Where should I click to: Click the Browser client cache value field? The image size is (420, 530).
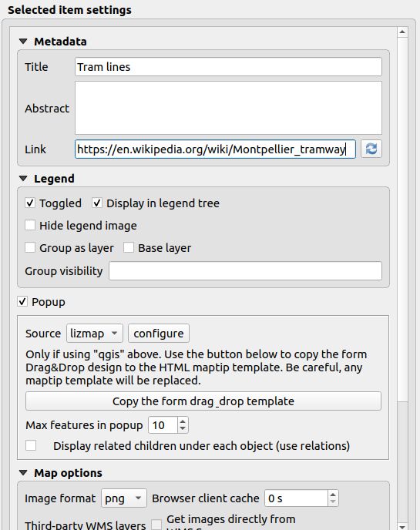(x=296, y=498)
